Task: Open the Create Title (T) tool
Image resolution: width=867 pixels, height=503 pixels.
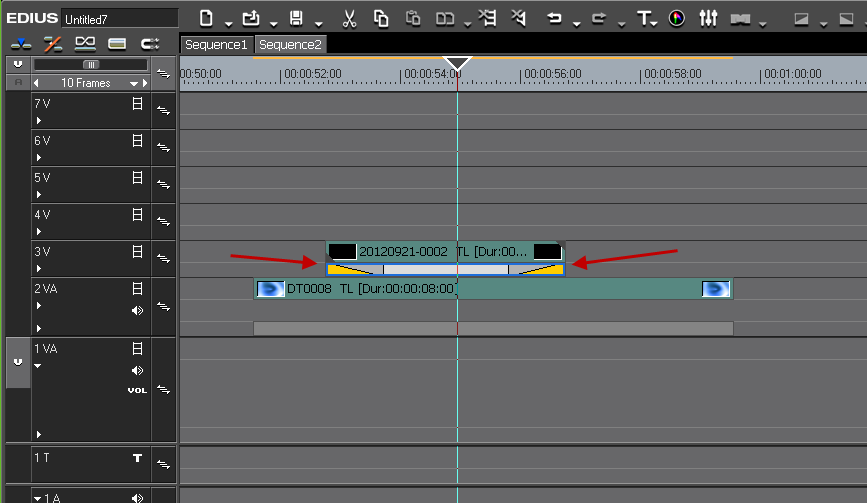Action: pos(645,18)
